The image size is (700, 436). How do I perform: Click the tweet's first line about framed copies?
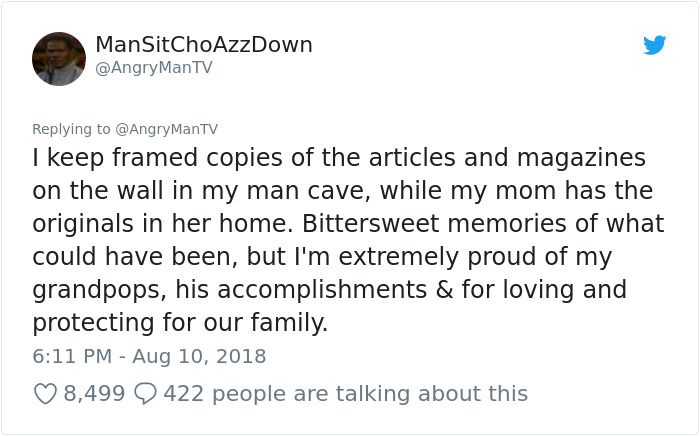338,158
